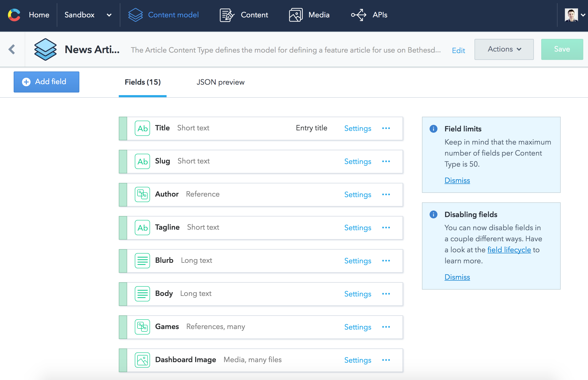Click the Blurb long text icon
Image resolution: width=588 pixels, height=380 pixels.
[x=142, y=261]
